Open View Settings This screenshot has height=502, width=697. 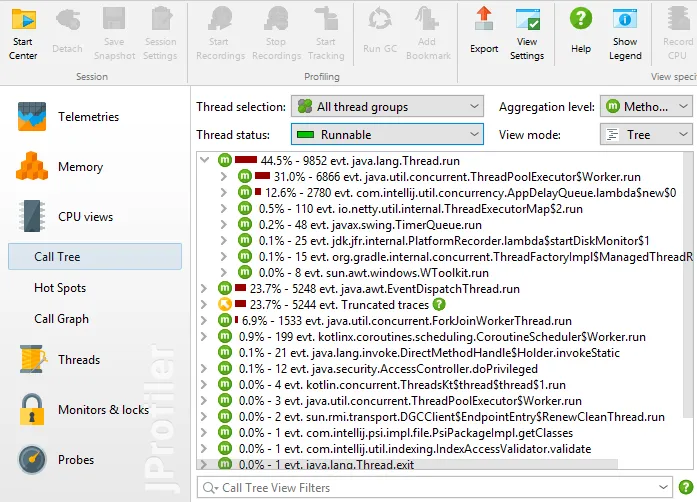527,35
